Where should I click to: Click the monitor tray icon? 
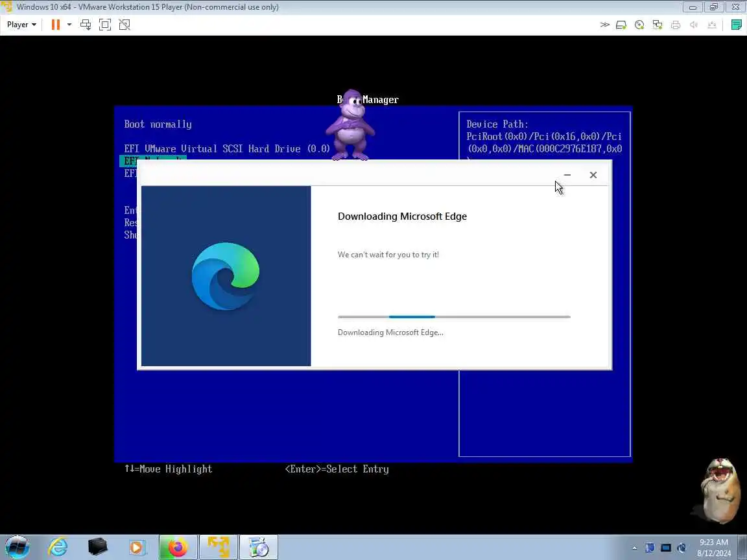665,548
